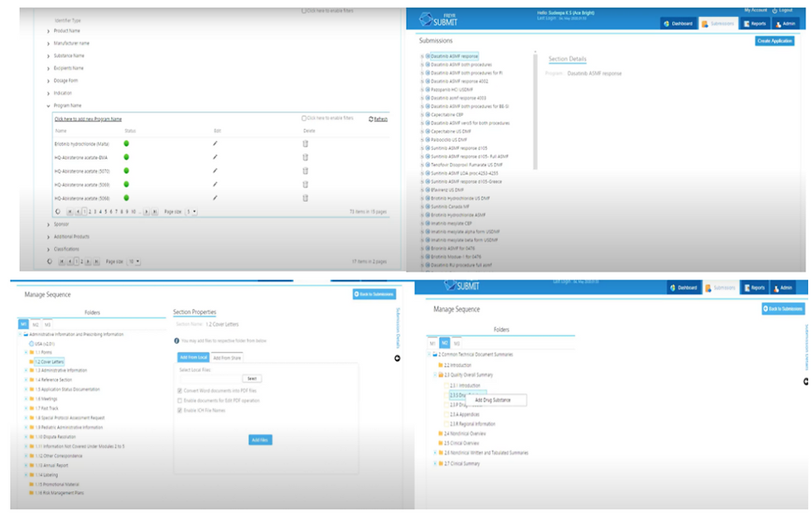Toggle status dot of Erlotinib hydrochloride (Malta)
Viewport: 812px width, 521px height.
(126, 143)
